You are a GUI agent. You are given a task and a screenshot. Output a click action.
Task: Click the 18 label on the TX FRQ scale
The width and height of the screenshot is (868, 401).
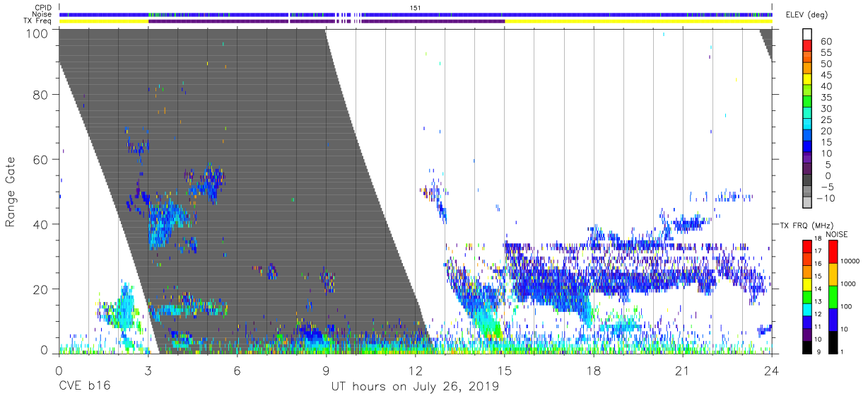click(818, 240)
